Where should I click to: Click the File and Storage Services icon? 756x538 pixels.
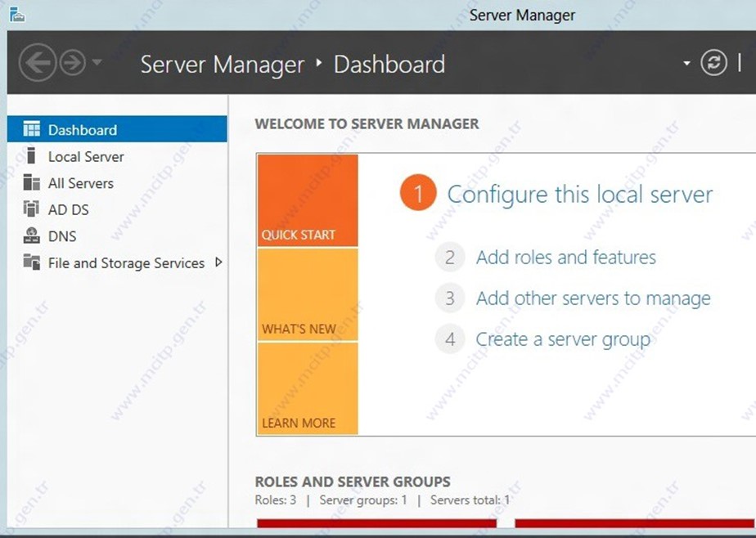tap(32, 262)
